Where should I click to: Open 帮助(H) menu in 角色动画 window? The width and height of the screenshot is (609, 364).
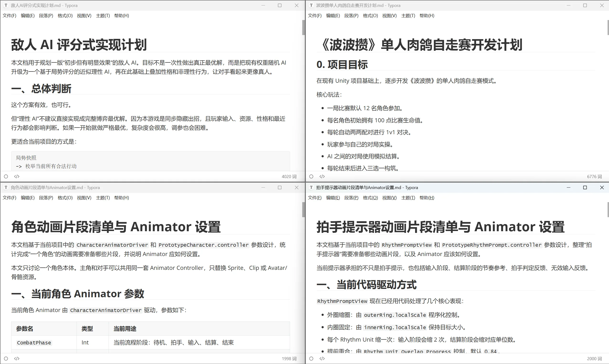pyautogui.click(x=121, y=198)
